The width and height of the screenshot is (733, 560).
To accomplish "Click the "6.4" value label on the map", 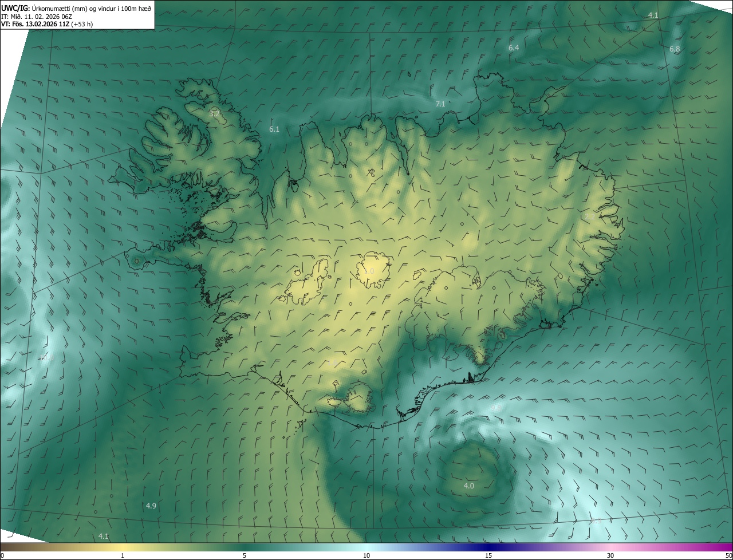I will tap(514, 48).
